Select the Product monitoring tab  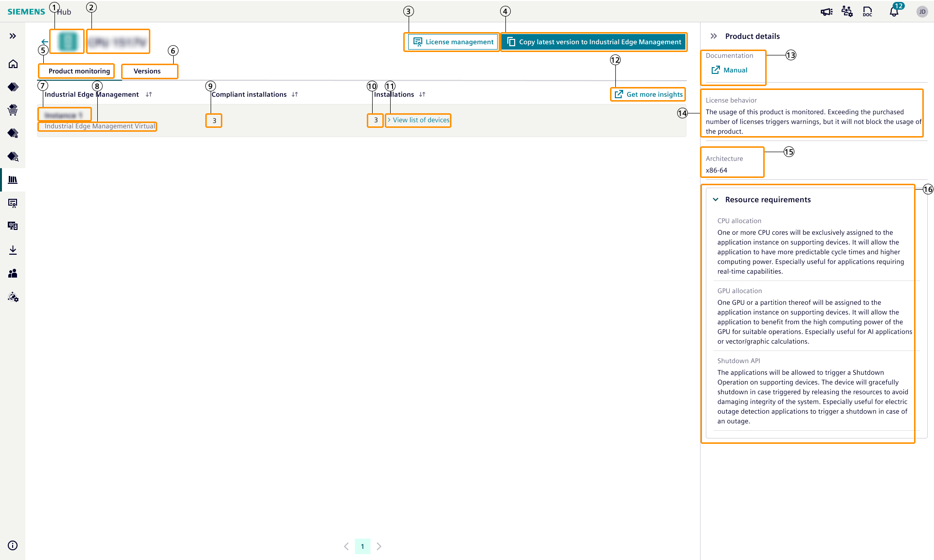[x=79, y=71]
